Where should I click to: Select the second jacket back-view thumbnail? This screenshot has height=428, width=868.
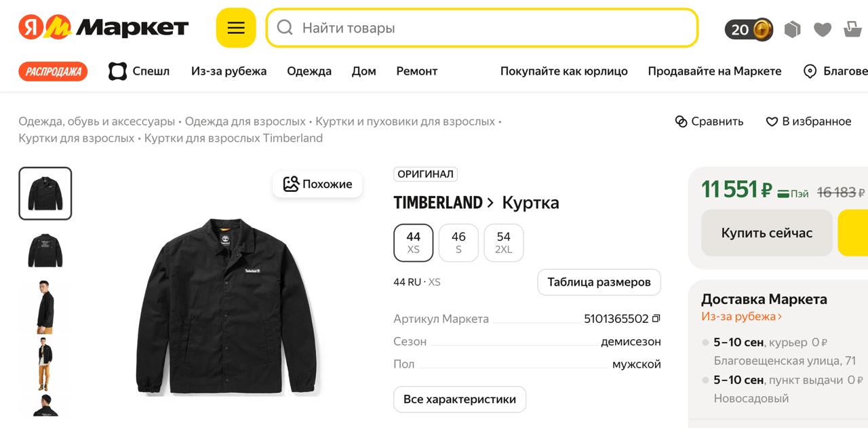45,250
